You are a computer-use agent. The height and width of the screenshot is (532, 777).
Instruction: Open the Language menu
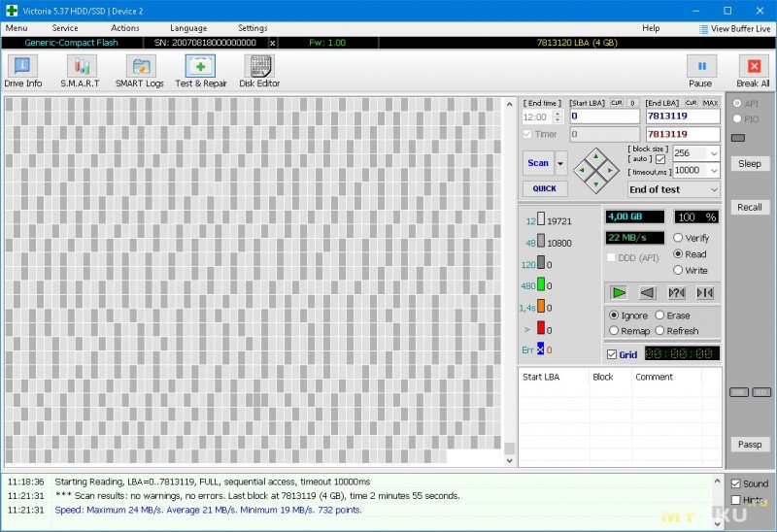click(x=187, y=28)
